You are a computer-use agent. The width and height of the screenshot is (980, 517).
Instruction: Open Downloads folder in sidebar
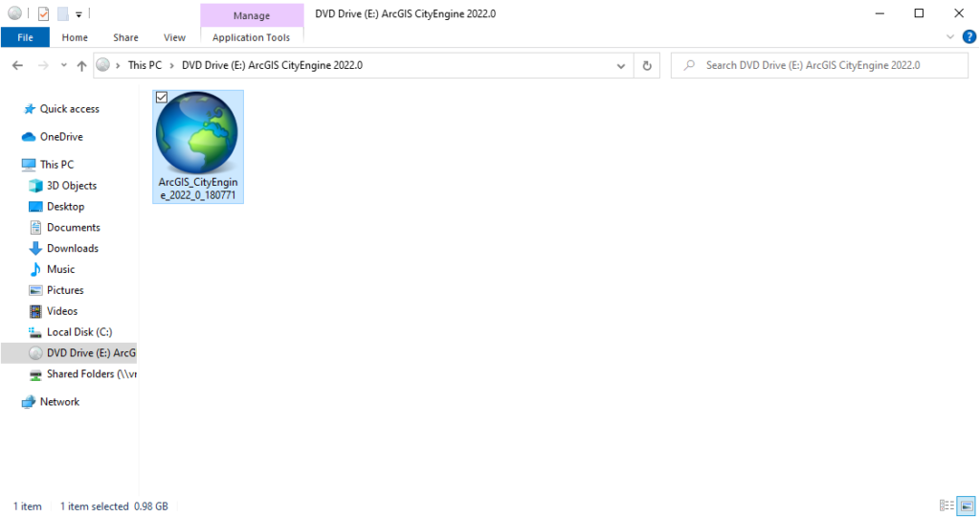[73, 248]
